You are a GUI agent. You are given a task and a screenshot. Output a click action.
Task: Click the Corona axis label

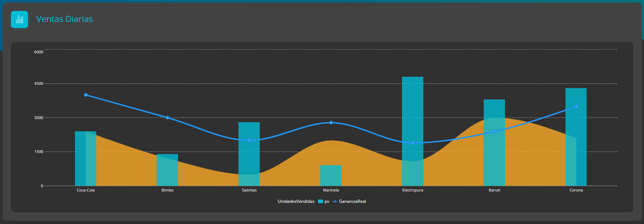coord(576,190)
